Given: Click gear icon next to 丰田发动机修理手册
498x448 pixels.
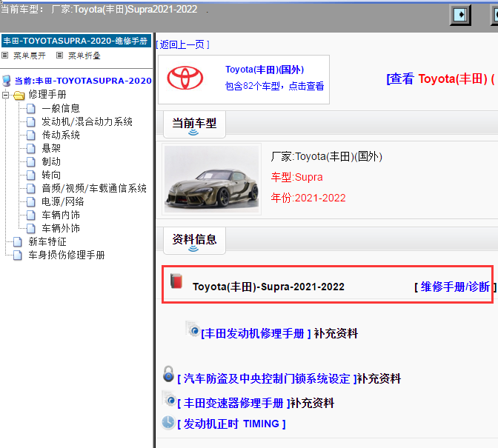Looking at the screenshot, I should (193, 329).
